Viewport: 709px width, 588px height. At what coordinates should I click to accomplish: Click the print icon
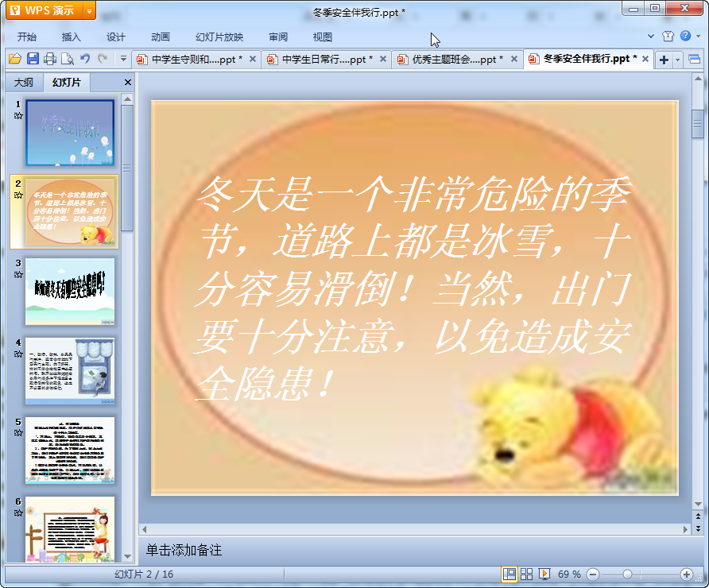tap(50, 59)
